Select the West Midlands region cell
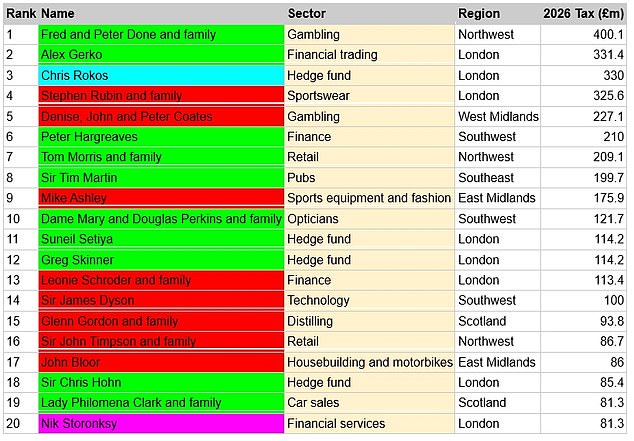Viewport: 634px width, 441px height. [498, 116]
